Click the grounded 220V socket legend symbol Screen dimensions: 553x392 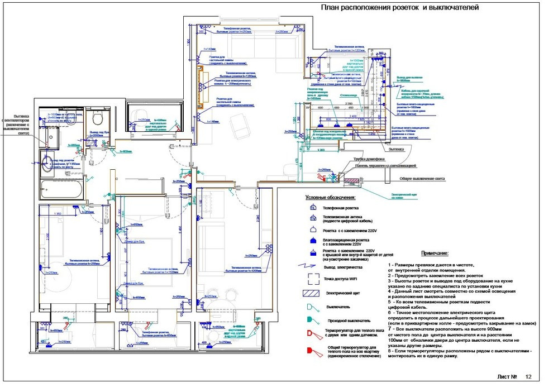click(x=313, y=230)
